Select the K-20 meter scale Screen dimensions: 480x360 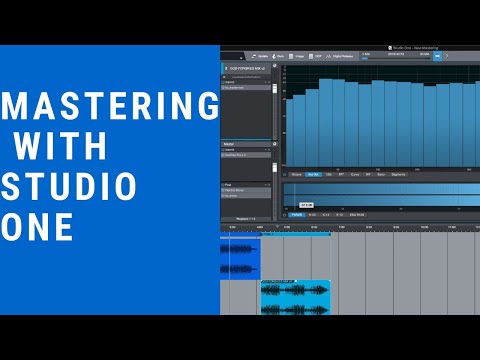pos(312,215)
